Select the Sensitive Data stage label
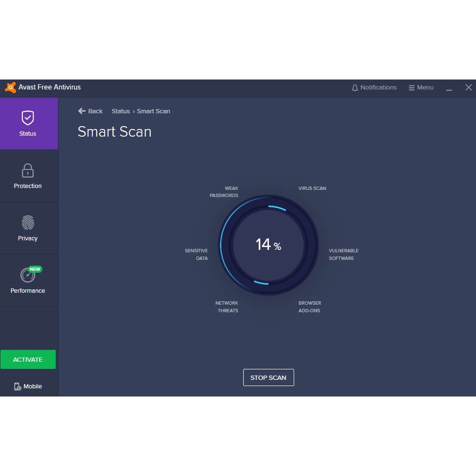 coord(197,254)
